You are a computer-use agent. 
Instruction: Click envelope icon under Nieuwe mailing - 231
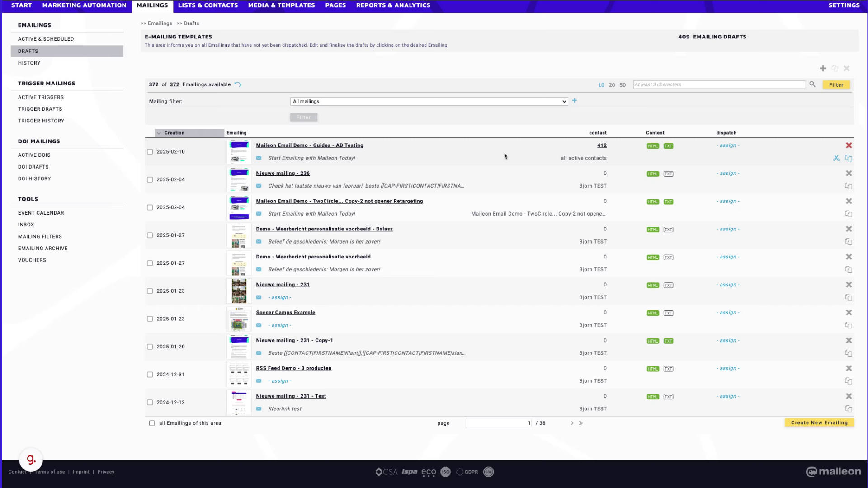[259, 297]
